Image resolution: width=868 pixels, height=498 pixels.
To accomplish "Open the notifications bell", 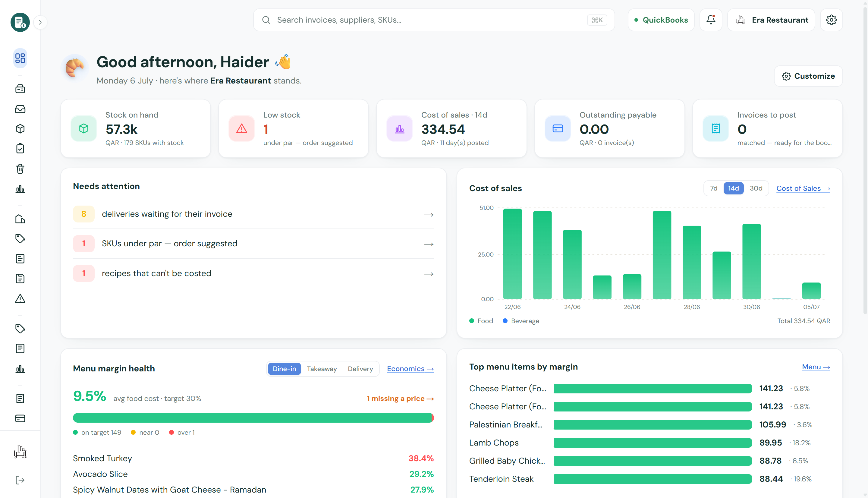I will 711,20.
